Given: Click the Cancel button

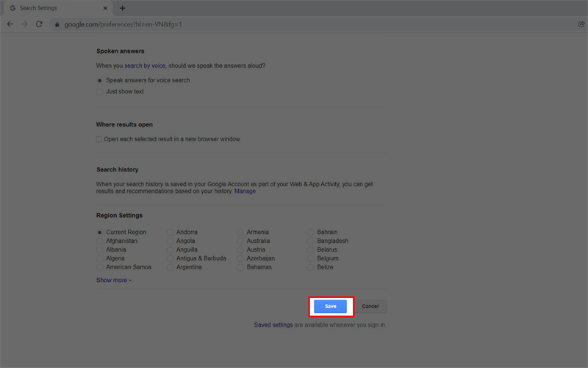Looking at the screenshot, I should tap(370, 306).
